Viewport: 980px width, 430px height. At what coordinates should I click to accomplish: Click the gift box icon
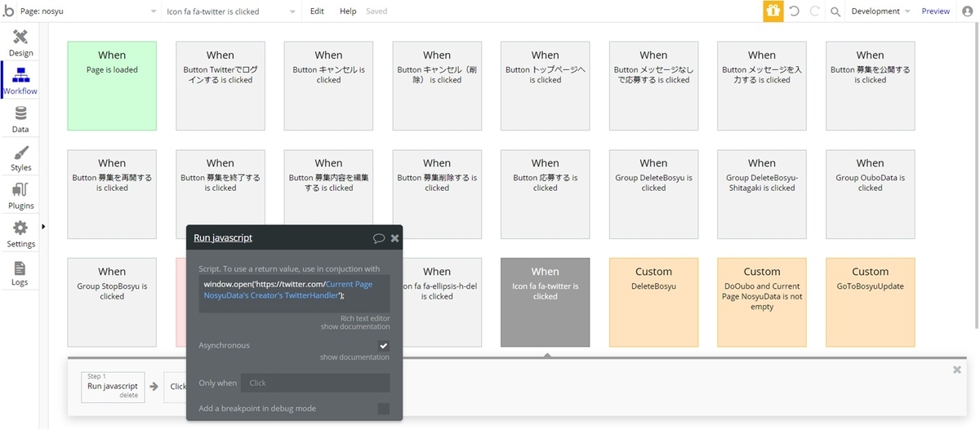point(773,11)
